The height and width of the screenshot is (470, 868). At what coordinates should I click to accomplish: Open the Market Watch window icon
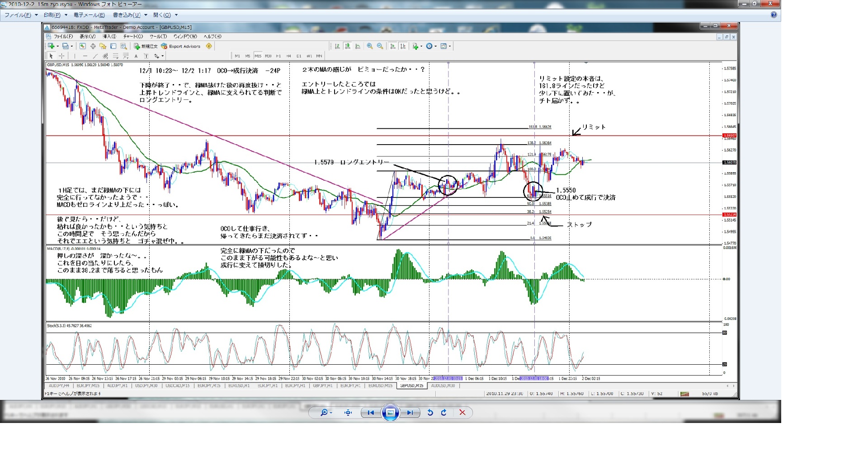[83, 46]
